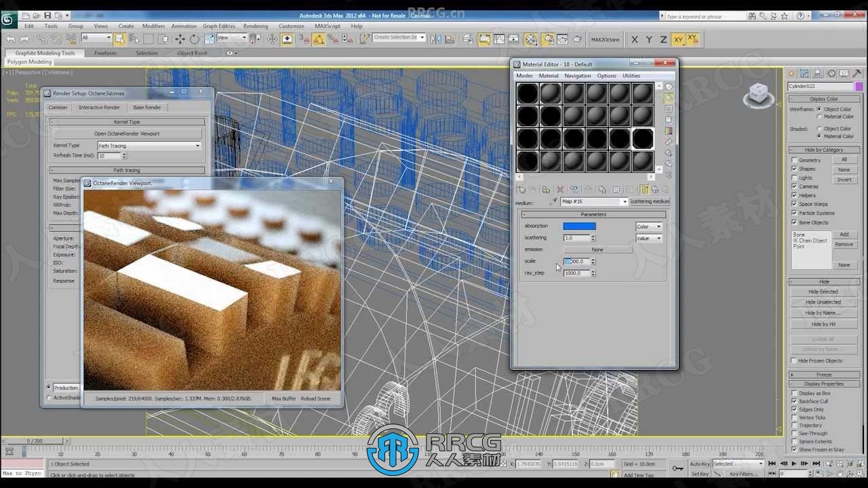Click the Redo arrow in main toolbar

point(24,39)
